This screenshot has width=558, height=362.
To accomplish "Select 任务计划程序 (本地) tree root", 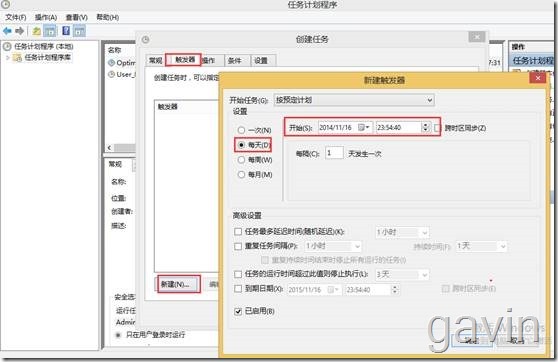I will pos(43,46).
